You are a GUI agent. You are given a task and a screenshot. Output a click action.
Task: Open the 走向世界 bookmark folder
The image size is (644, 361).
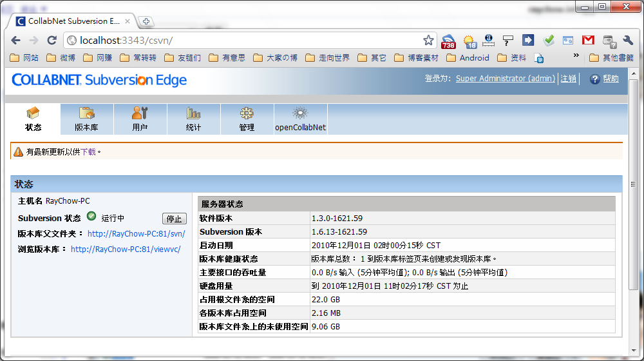tap(328, 58)
